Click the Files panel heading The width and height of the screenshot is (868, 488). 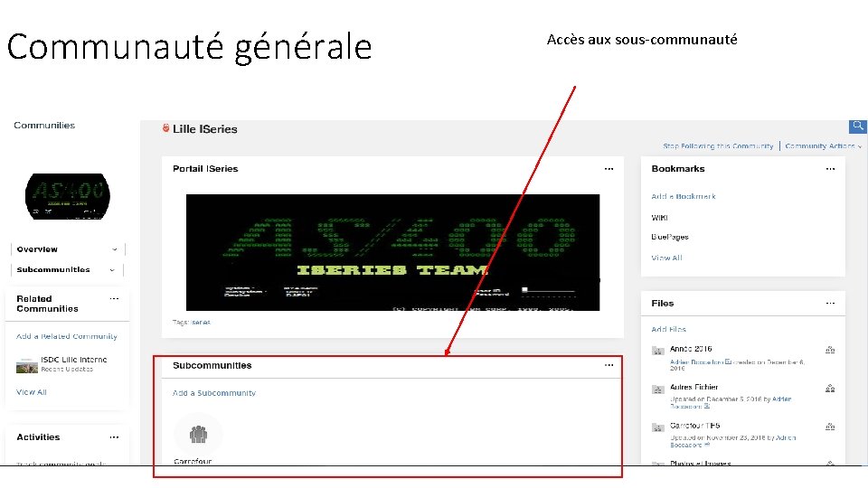coord(663,304)
